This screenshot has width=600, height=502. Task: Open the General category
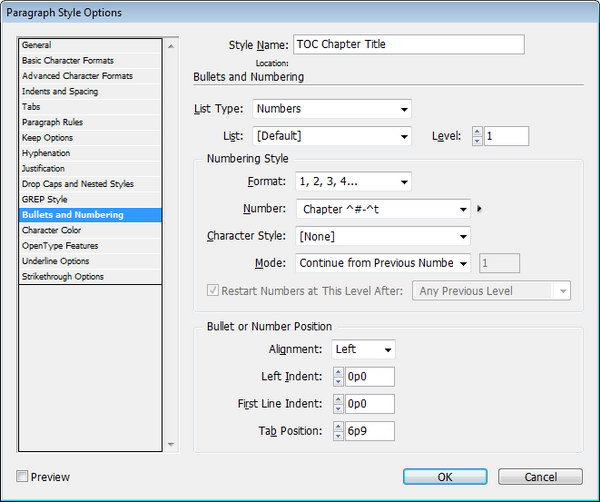coord(90,45)
